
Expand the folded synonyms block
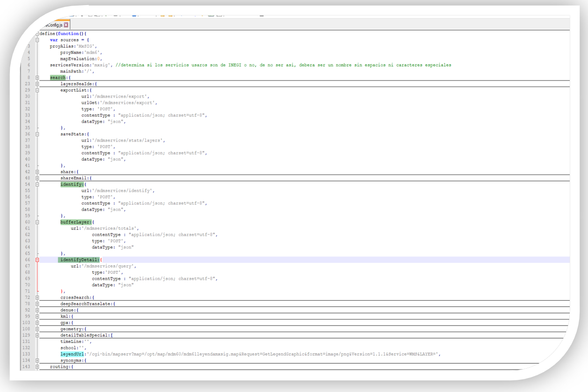coord(37,361)
